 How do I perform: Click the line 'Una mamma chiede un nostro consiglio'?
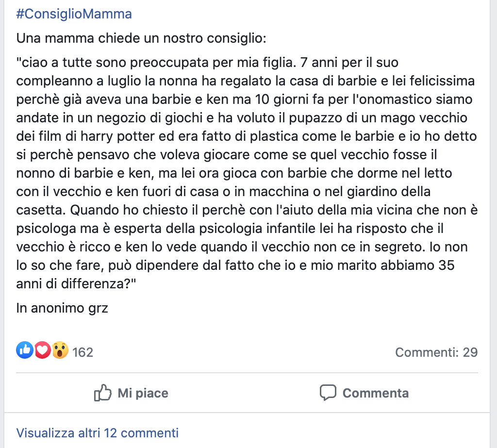pos(141,38)
